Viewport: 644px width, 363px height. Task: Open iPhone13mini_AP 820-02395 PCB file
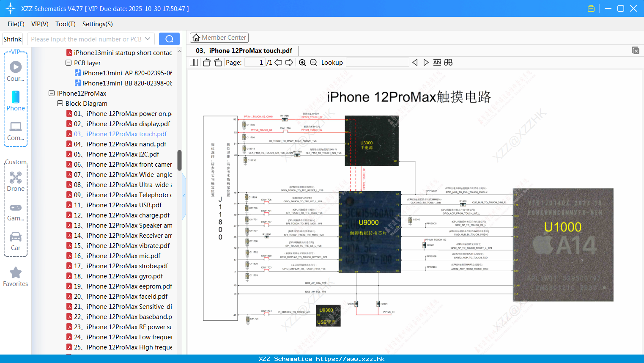tap(123, 73)
